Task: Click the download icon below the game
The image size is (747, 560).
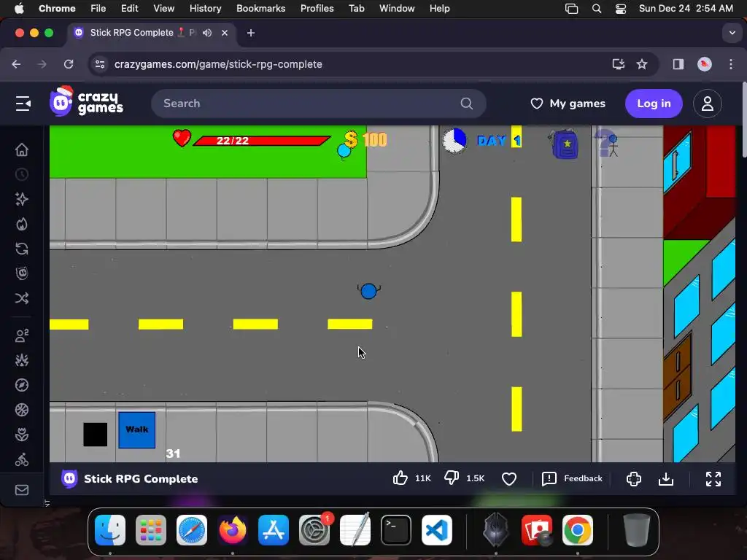Action: pos(665,478)
